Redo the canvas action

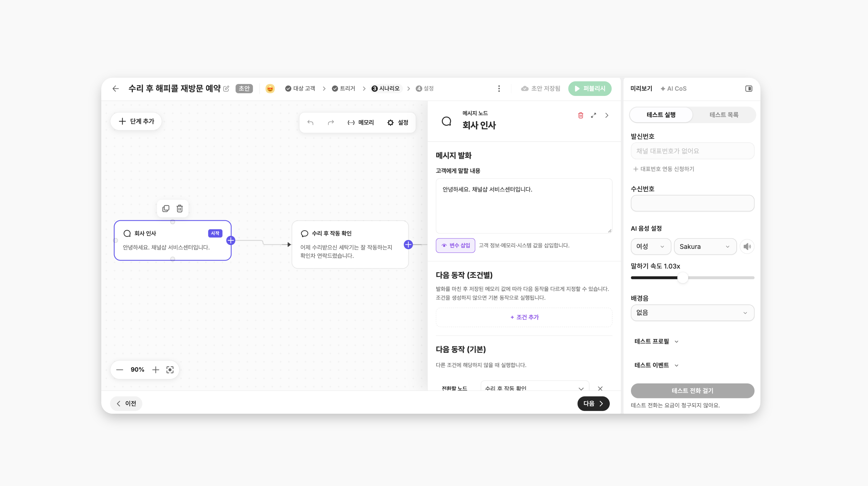331,123
